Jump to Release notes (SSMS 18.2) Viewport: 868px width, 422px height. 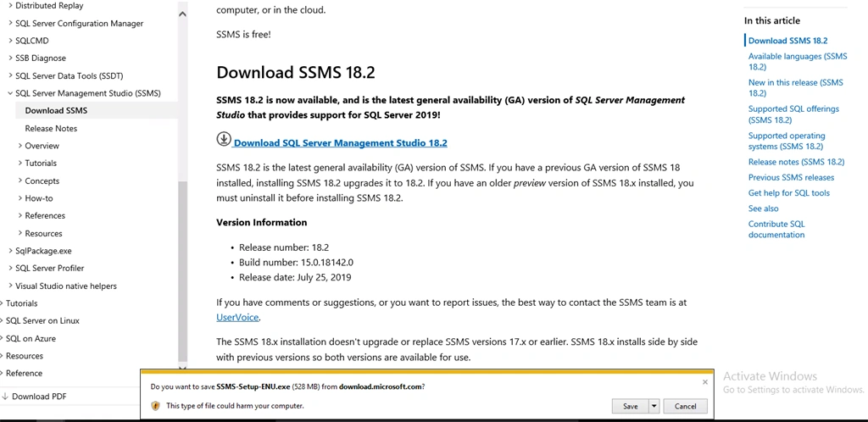[796, 162]
